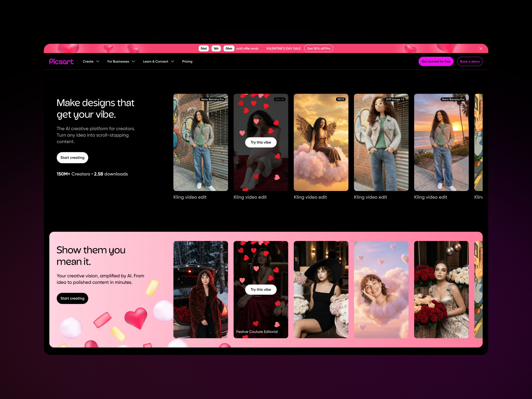The image size is (532, 399).
Task: Open the graffiti wall Nano Banana Pro thumbnail
Action: (201, 142)
